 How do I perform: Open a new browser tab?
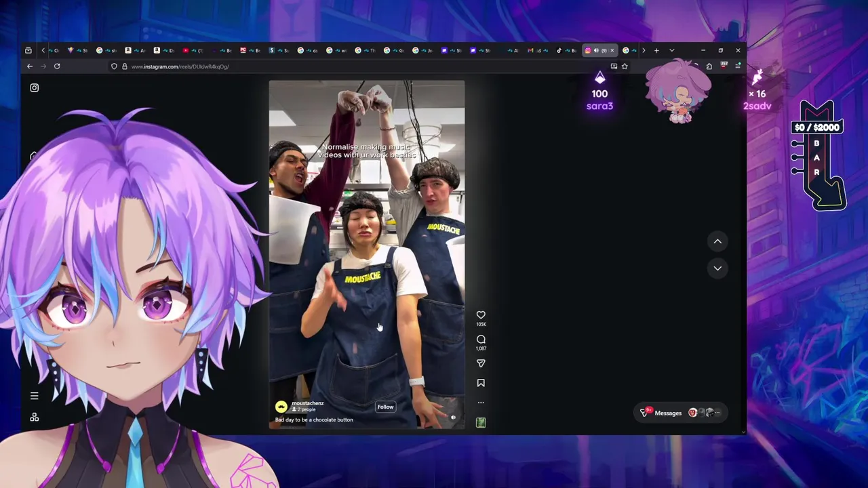[x=656, y=50]
